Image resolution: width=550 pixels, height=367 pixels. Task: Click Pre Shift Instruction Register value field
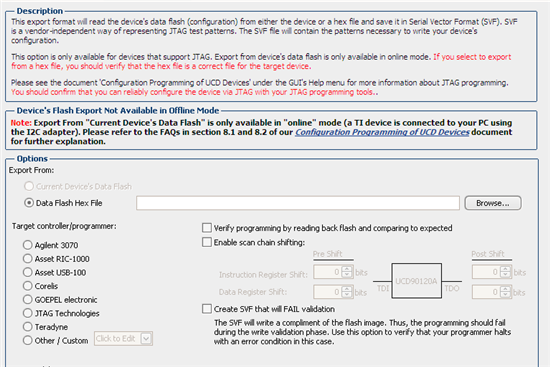pos(327,272)
